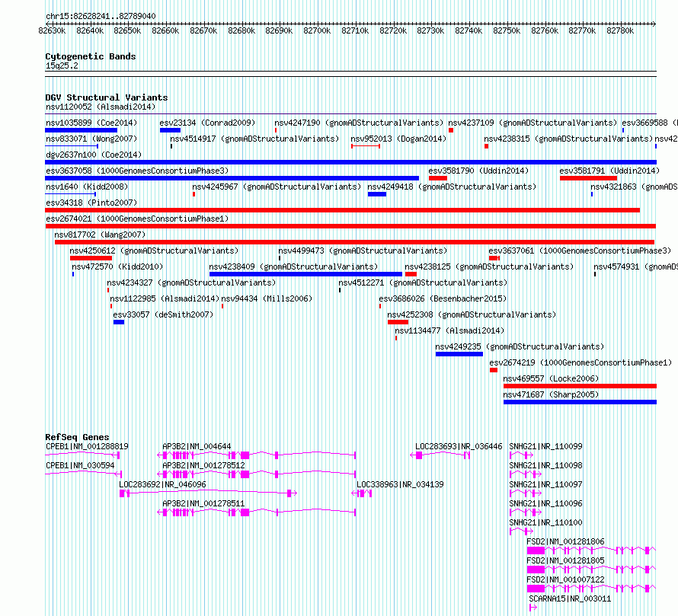Click SNHG21|NR_110100 transcript label
678x616 pixels.
point(545,522)
